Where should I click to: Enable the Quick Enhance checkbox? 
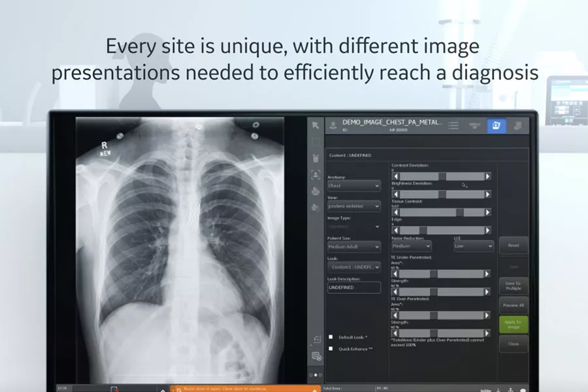pos(331,349)
